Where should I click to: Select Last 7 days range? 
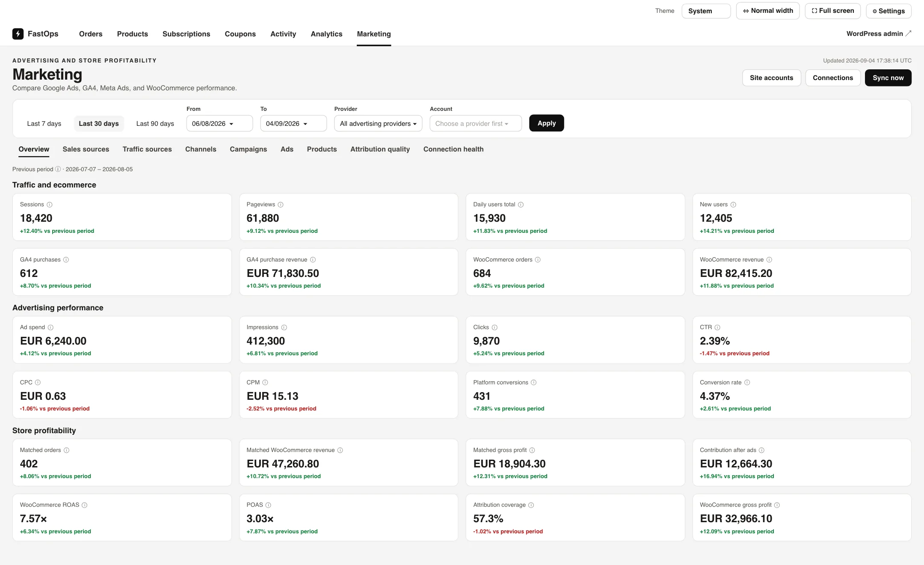(44, 124)
